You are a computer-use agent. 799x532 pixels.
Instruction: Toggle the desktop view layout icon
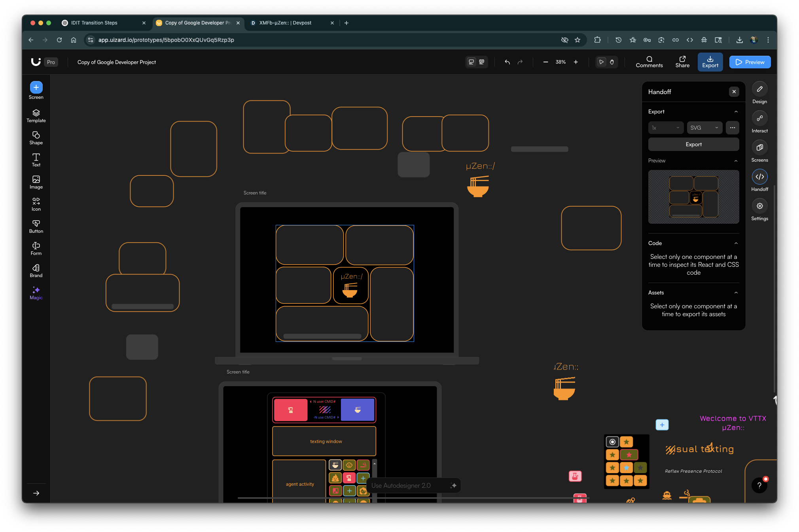pos(471,62)
